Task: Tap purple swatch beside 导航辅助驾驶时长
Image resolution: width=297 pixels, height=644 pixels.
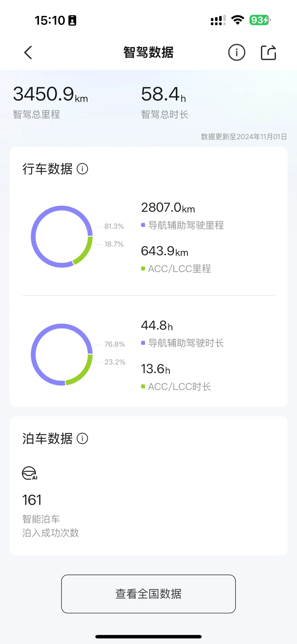Action: point(143,343)
